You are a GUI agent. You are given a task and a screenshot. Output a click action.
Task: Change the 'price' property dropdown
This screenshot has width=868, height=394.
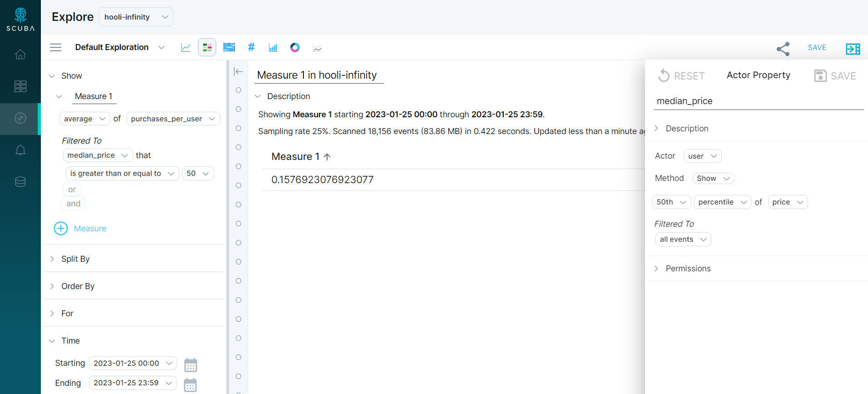tap(788, 202)
